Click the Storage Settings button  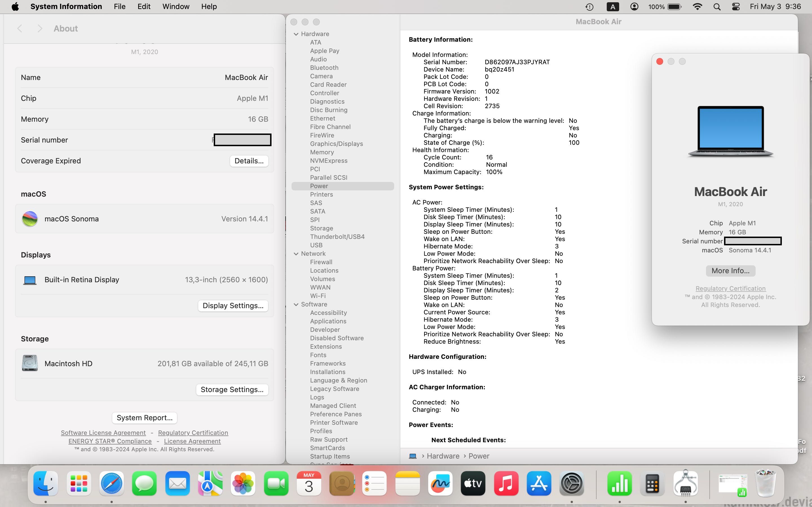(x=232, y=389)
